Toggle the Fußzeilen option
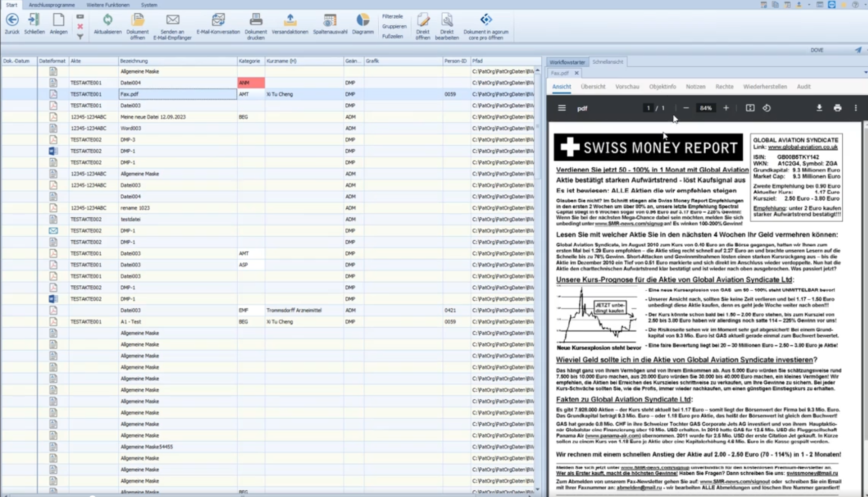 (x=392, y=36)
